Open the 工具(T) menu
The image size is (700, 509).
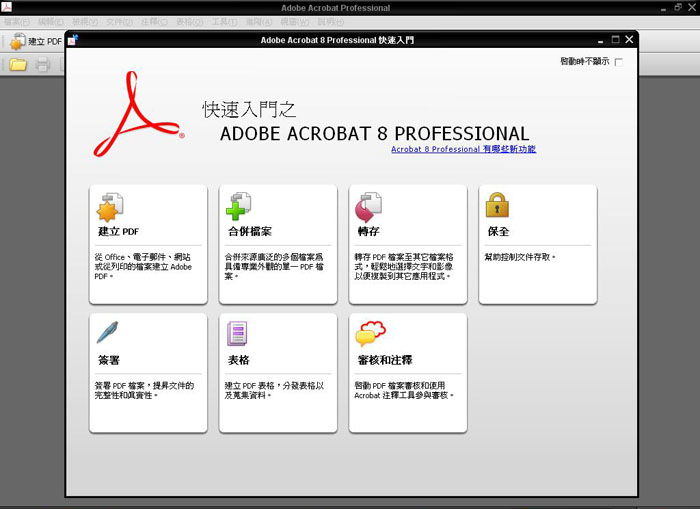(225, 21)
